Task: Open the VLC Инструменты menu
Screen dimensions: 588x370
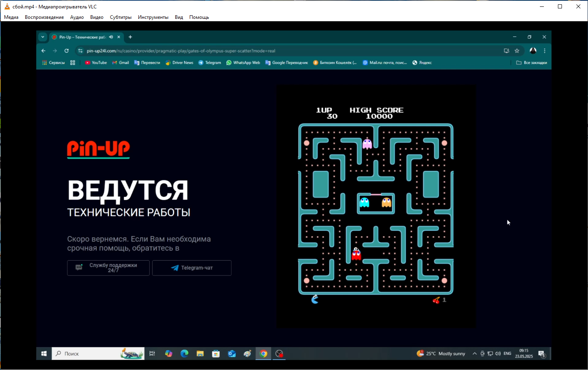Action: coord(153,17)
